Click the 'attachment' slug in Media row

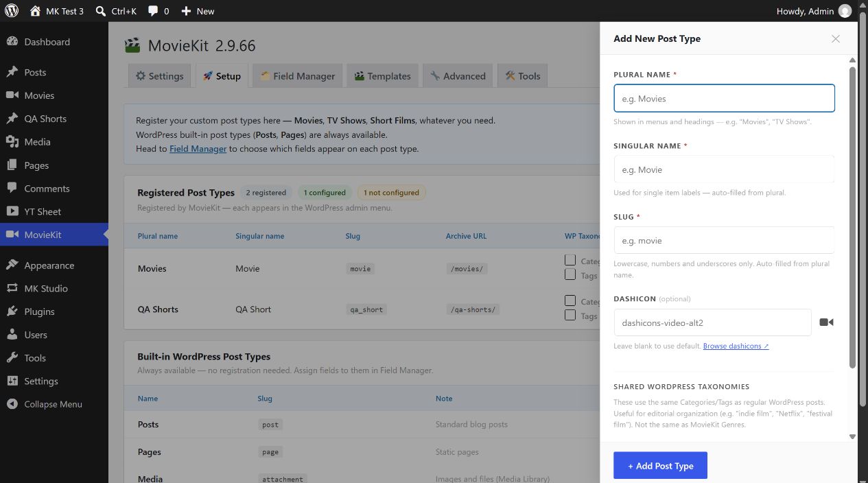282,479
